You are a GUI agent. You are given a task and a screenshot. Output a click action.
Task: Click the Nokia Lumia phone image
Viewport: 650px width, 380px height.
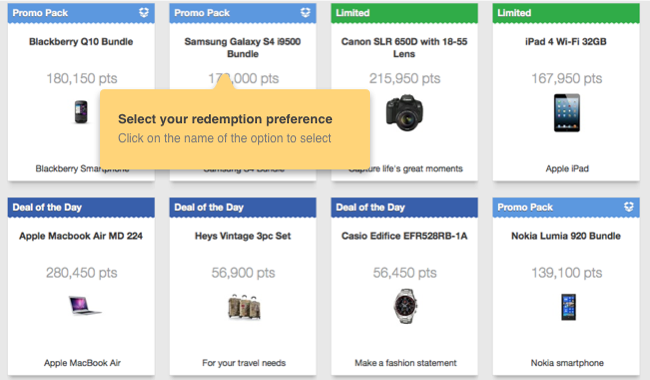tap(568, 307)
